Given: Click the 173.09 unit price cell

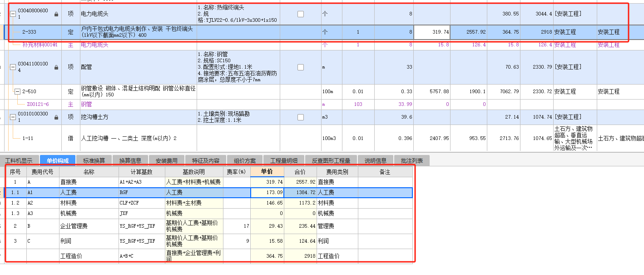Looking at the screenshot, I should (x=267, y=193).
